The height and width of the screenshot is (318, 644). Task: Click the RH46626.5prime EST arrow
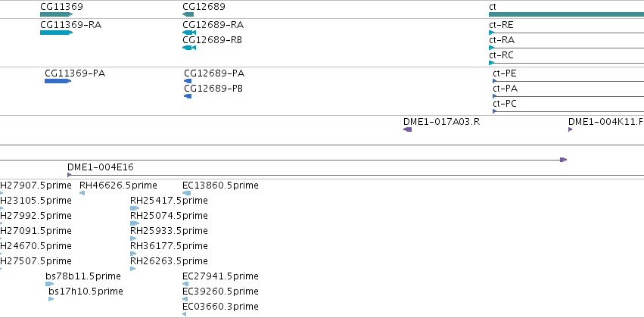(x=82, y=193)
